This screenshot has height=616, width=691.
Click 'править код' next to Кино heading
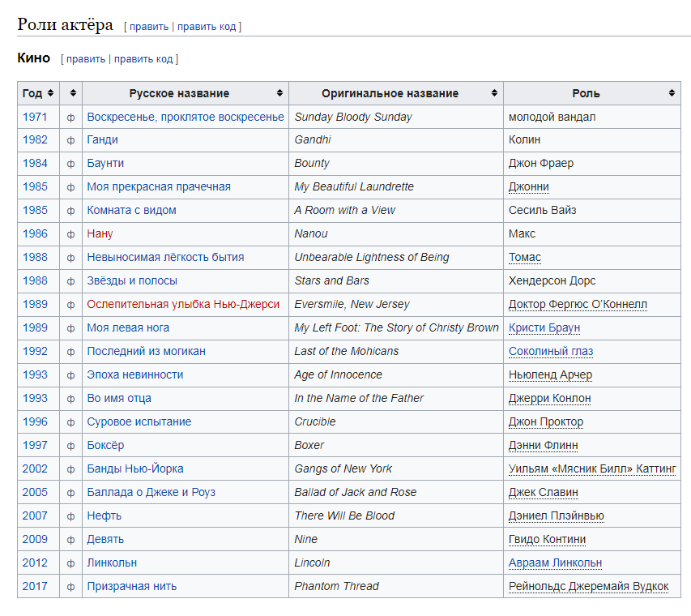click(x=143, y=59)
